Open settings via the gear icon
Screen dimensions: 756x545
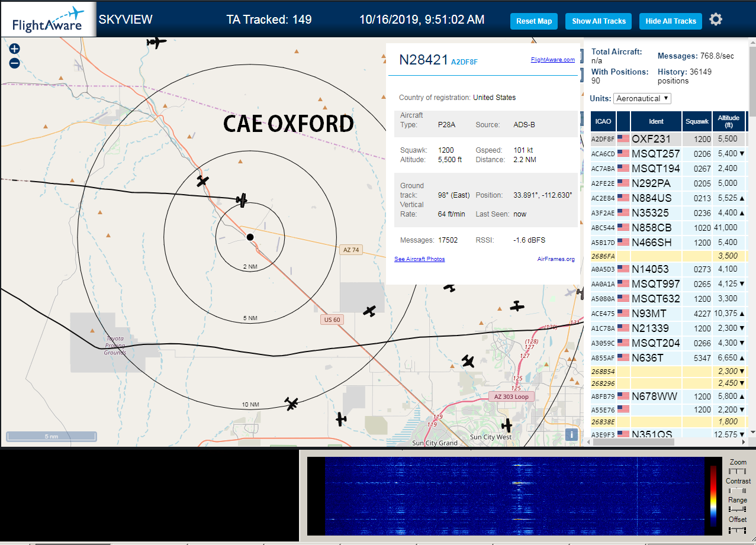[716, 20]
